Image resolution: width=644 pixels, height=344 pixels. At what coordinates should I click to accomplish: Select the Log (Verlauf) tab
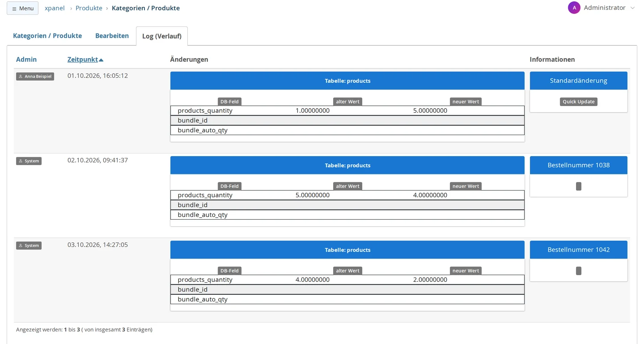[162, 36]
